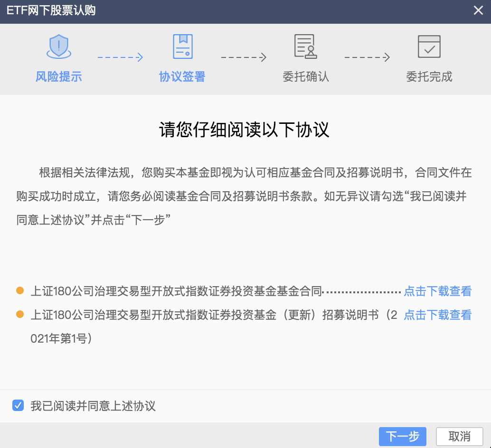The height and width of the screenshot is (448, 491).
Task: Click the 协议签署 document icon
Action: [x=182, y=46]
